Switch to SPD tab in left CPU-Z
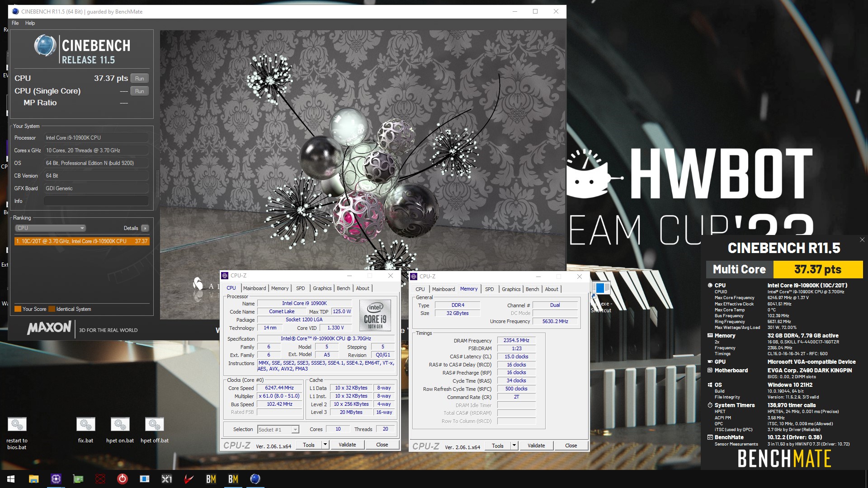The height and width of the screenshot is (488, 868). tap(301, 288)
